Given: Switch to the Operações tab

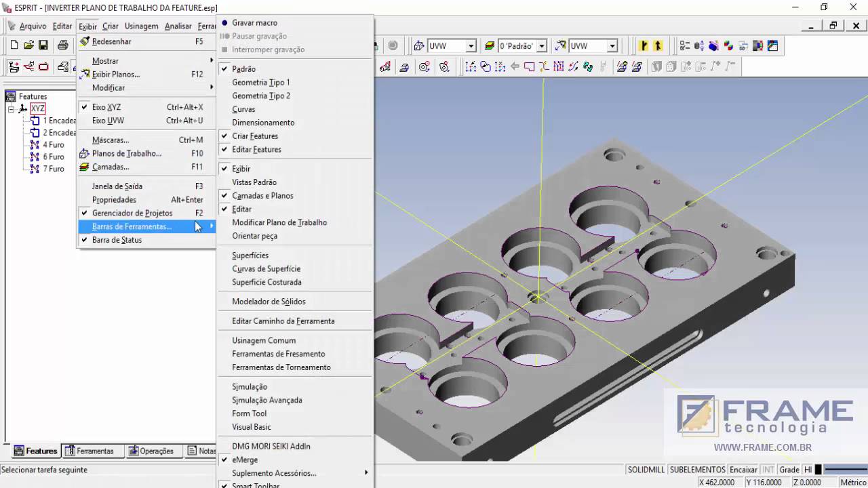Looking at the screenshot, I should (x=152, y=451).
